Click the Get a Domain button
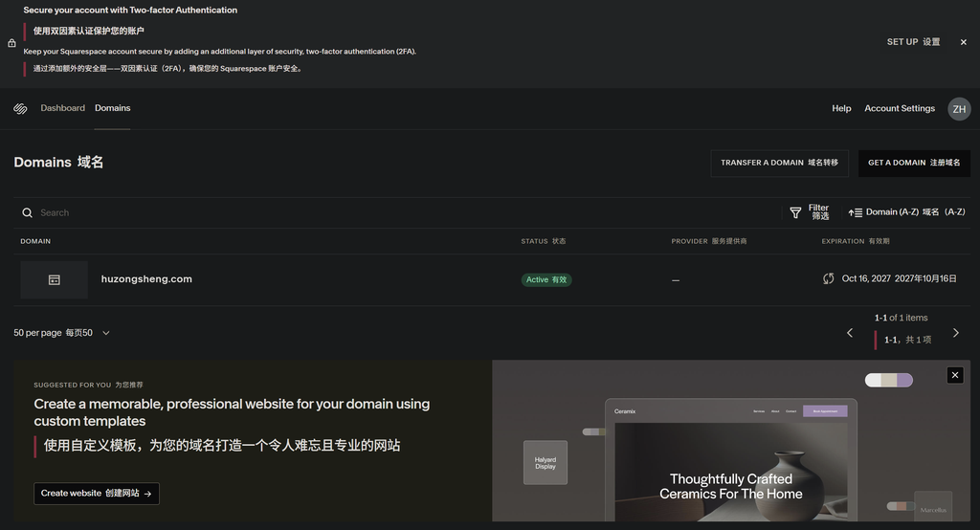Screen dimensions: 980x530 [914, 164]
